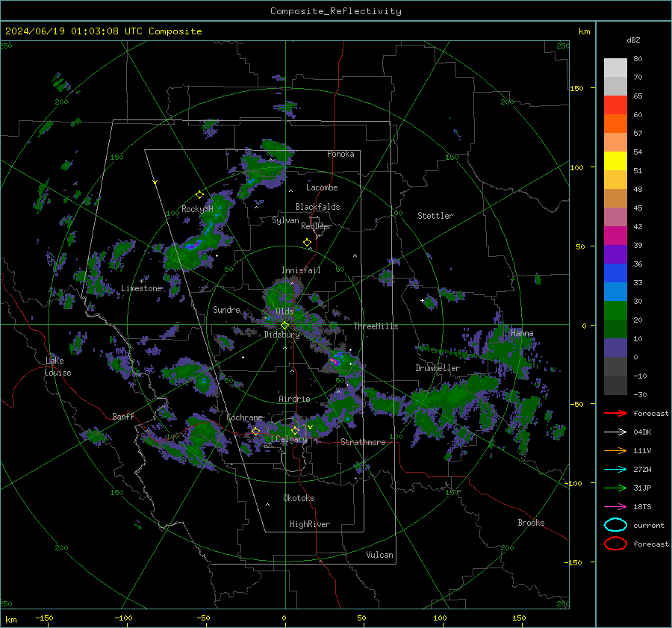Click the Calgary city label
Screen dimensions: 672x628
click(x=291, y=439)
